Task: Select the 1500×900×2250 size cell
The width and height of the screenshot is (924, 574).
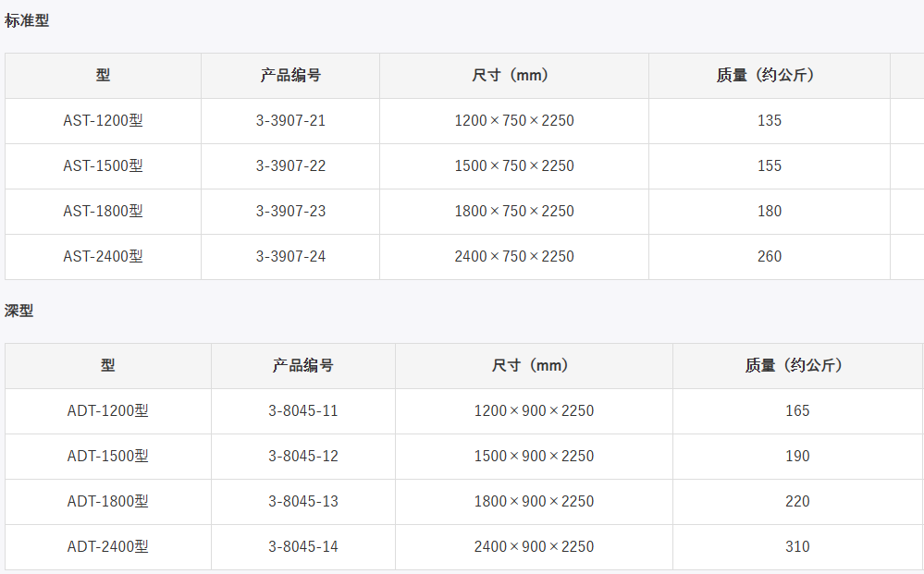Action: (x=534, y=457)
